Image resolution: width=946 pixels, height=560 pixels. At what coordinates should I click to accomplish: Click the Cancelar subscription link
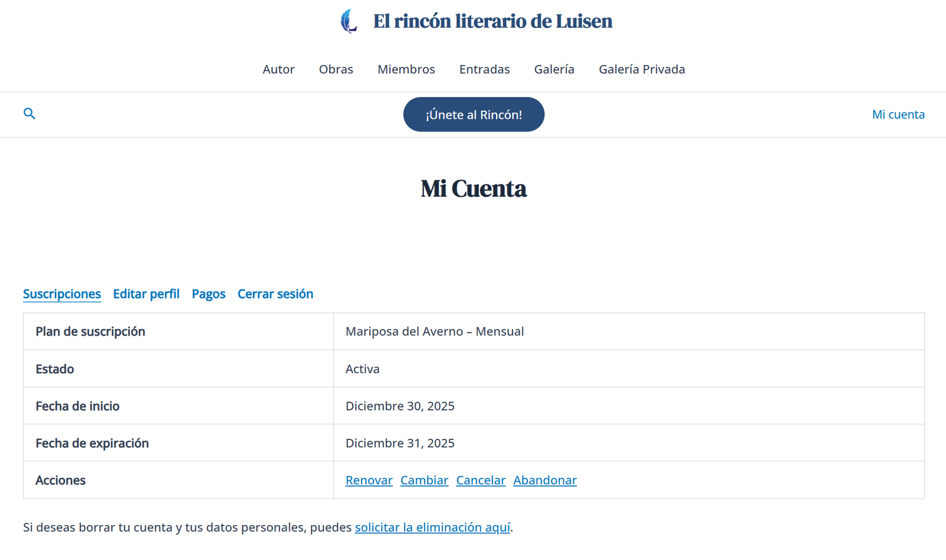click(x=481, y=480)
